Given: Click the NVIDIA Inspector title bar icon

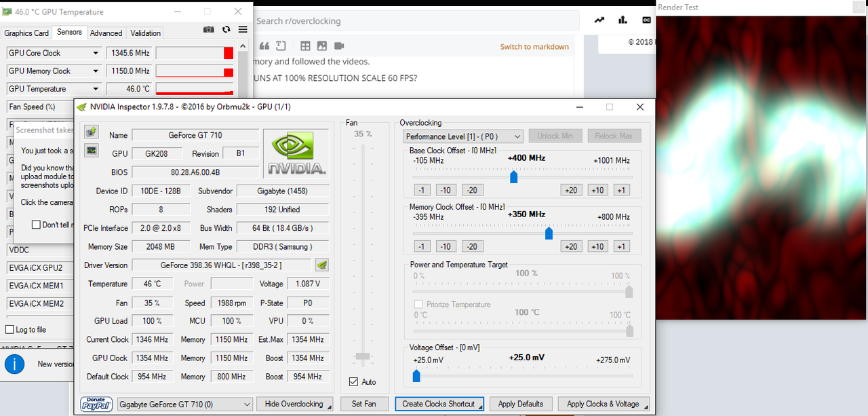Looking at the screenshot, I should tap(82, 107).
